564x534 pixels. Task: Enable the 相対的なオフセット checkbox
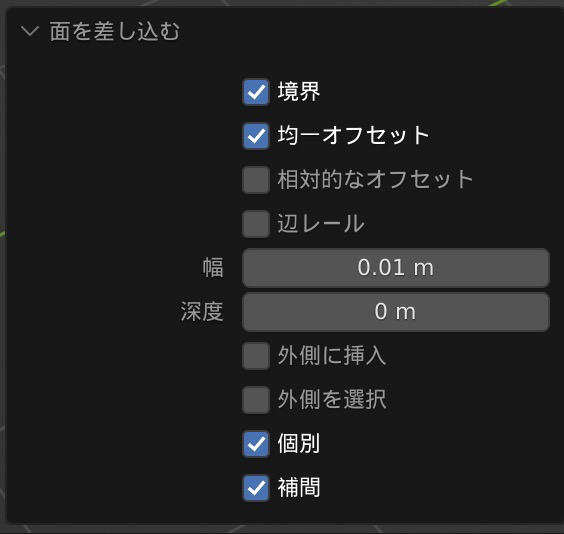click(x=256, y=180)
